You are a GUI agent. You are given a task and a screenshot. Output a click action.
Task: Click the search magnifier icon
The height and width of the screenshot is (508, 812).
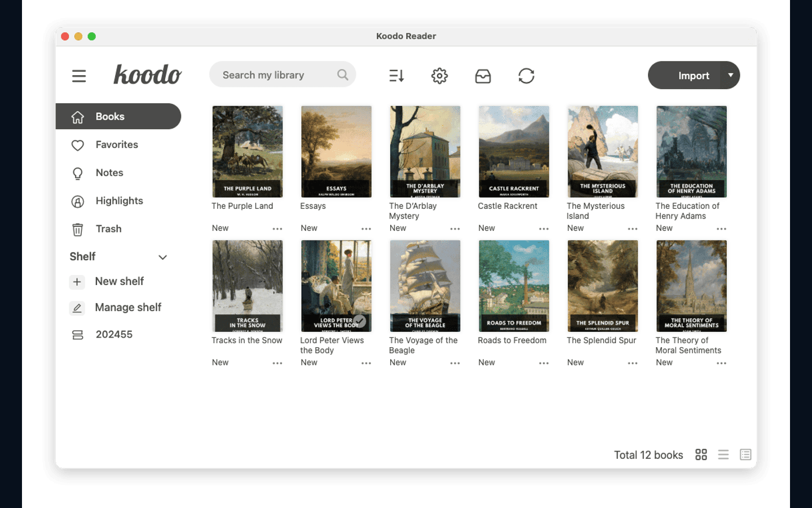click(343, 75)
